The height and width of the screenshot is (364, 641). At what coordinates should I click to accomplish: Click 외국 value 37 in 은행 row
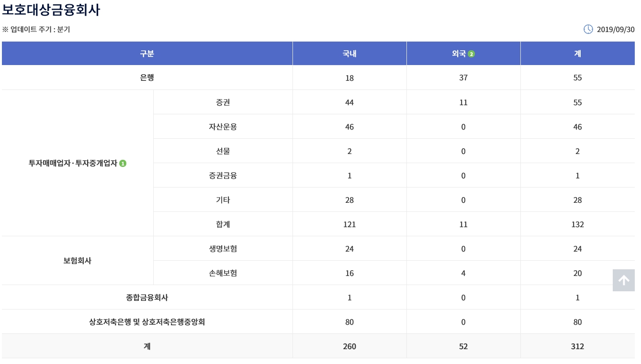tap(463, 78)
